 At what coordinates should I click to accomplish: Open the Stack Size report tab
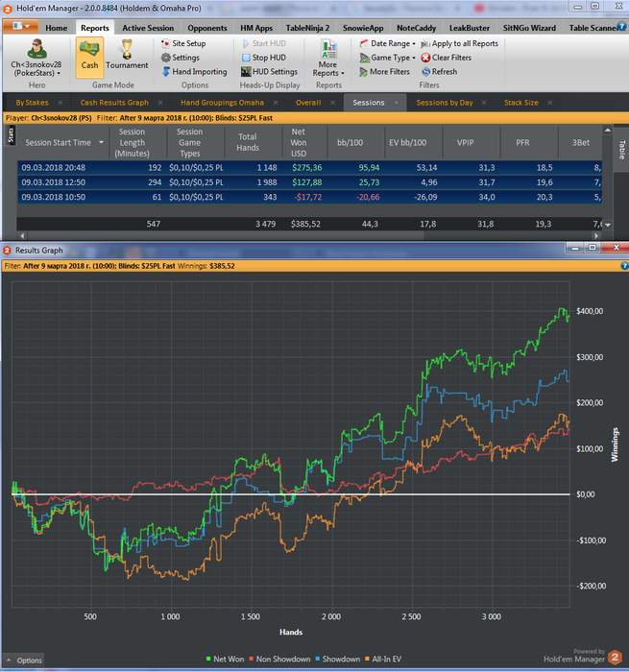pyautogui.click(x=520, y=103)
